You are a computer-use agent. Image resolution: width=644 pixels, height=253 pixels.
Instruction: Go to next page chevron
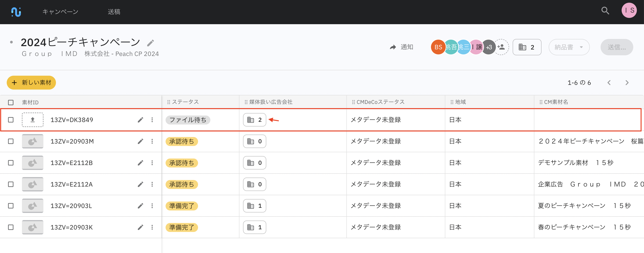pos(627,83)
